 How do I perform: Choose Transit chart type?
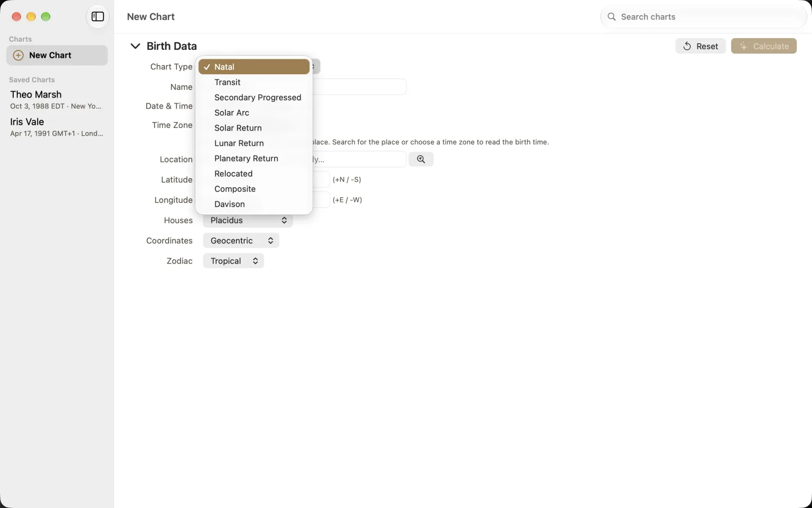tap(254, 82)
